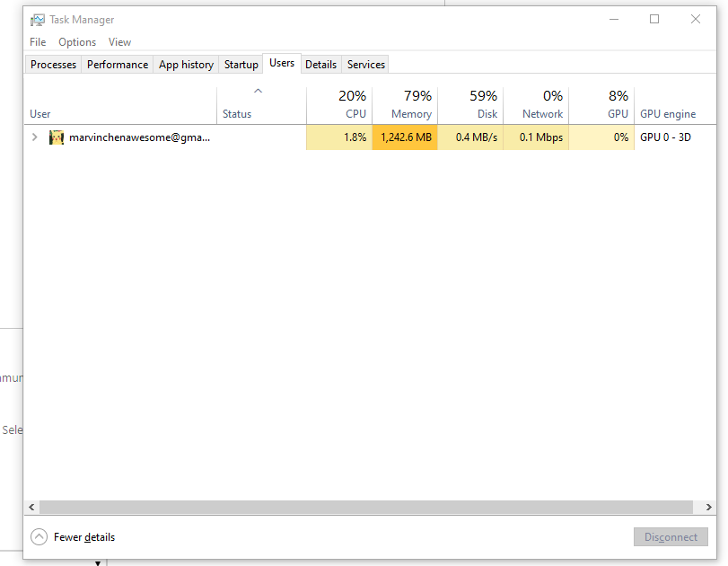Collapse view with Fewer details arrow icon
The height and width of the screenshot is (566, 728).
click(x=39, y=537)
